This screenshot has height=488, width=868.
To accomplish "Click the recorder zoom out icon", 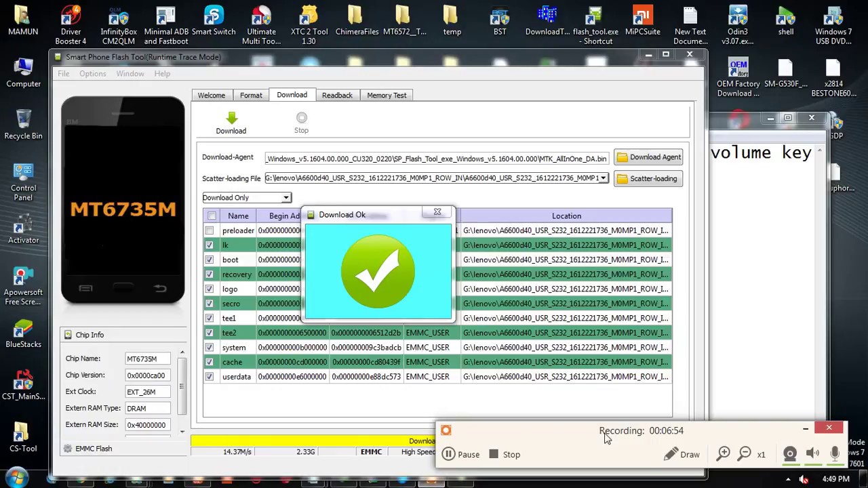I will [x=744, y=454].
